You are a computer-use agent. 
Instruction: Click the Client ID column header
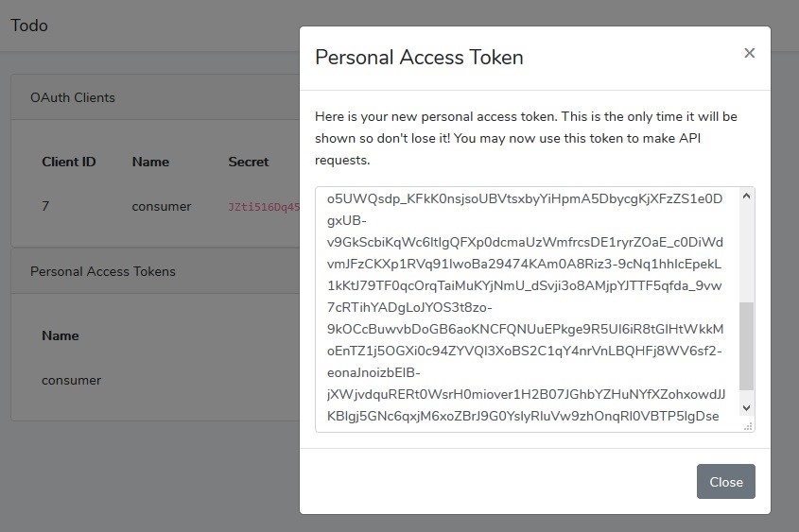[x=69, y=162]
